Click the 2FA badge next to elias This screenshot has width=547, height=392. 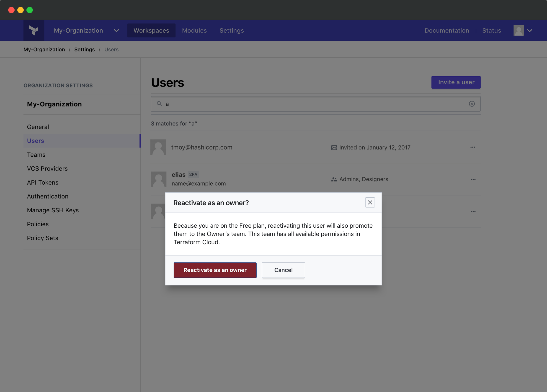point(193,174)
